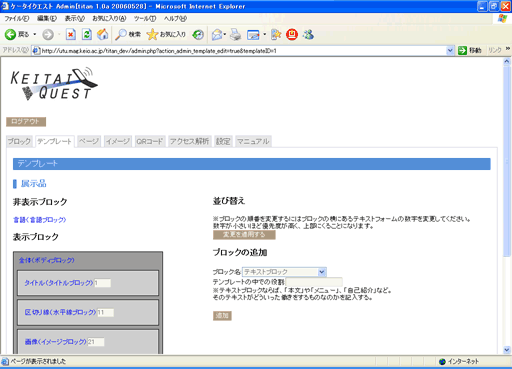Open the Mail envelope icon

(x=217, y=34)
